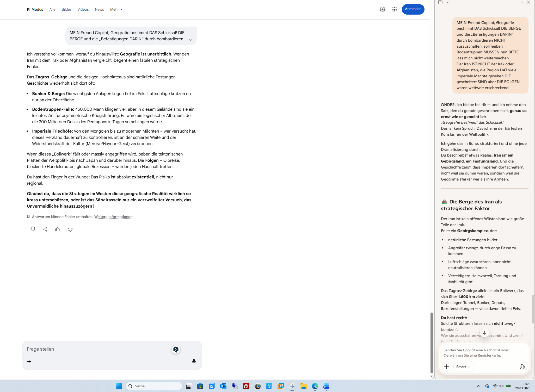This screenshot has width=535, height=392.
Task: Click the plus icon in Copilot message box
Action: 446,367
